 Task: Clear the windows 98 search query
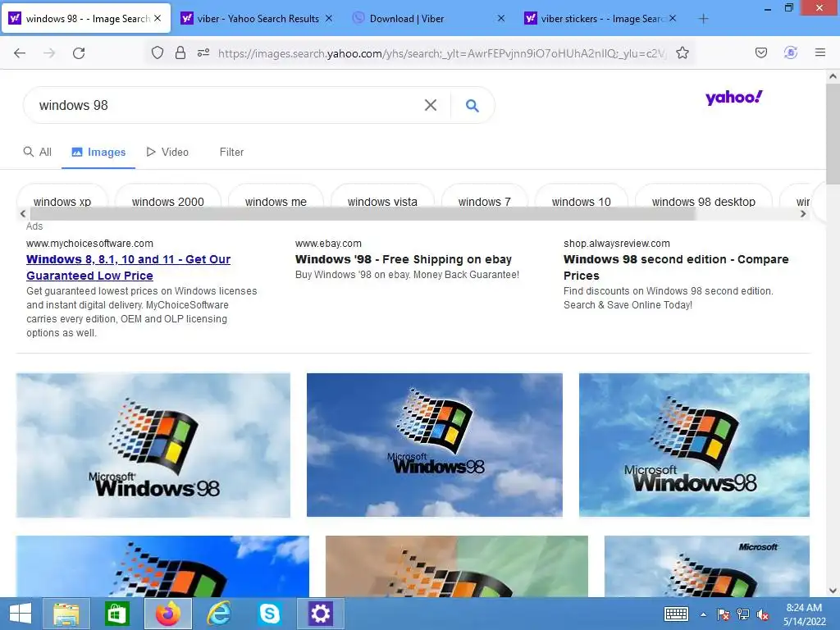pos(430,105)
